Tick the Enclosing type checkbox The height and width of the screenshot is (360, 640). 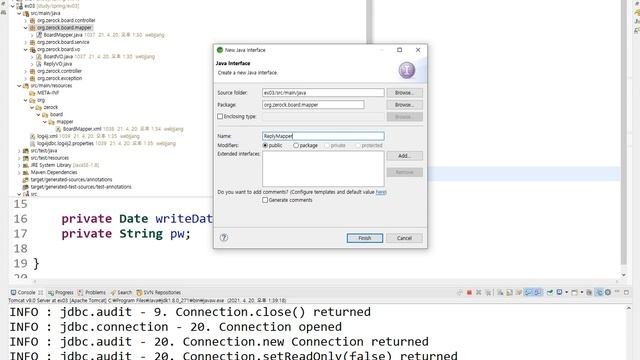click(x=220, y=116)
